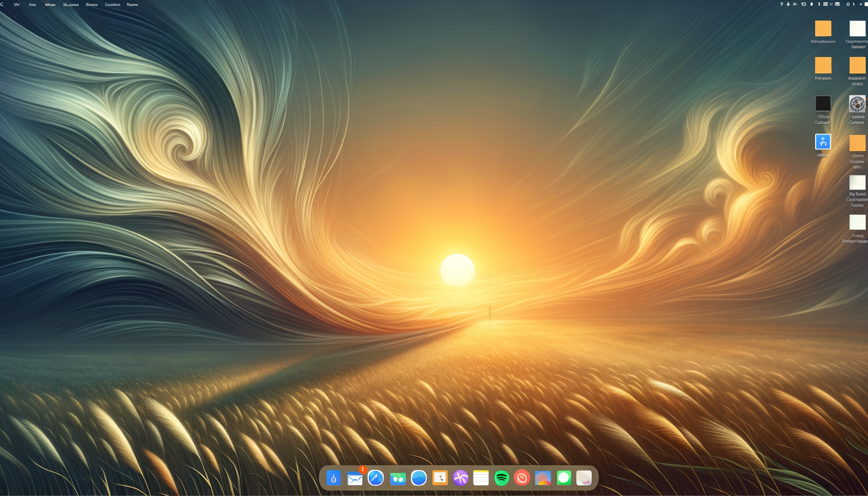This screenshot has width=868, height=496.
Task: Launch the orange framed picture app in the dock
Action: [440, 478]
